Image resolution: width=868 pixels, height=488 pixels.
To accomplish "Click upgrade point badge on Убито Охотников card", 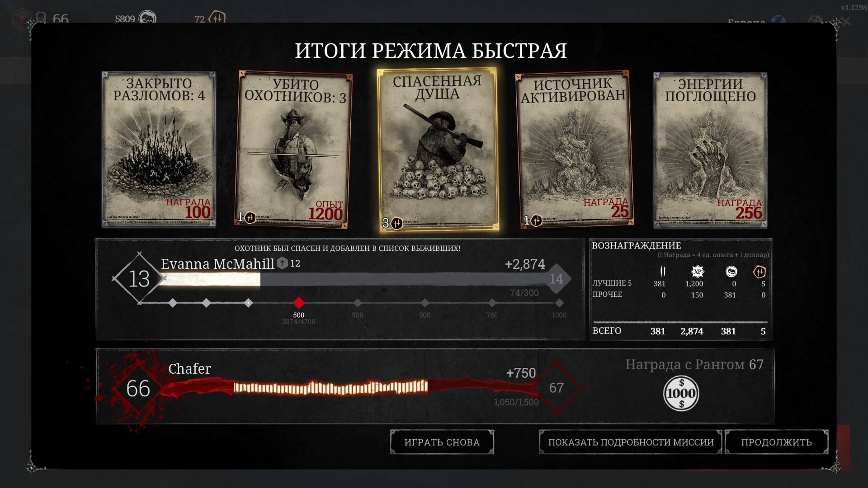I will pyautogui.click(x=250, y=217).
